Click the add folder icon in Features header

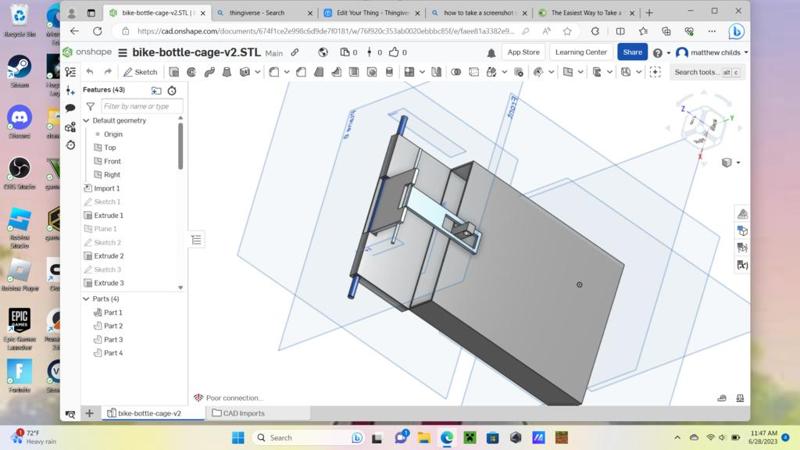pos(156,91)
